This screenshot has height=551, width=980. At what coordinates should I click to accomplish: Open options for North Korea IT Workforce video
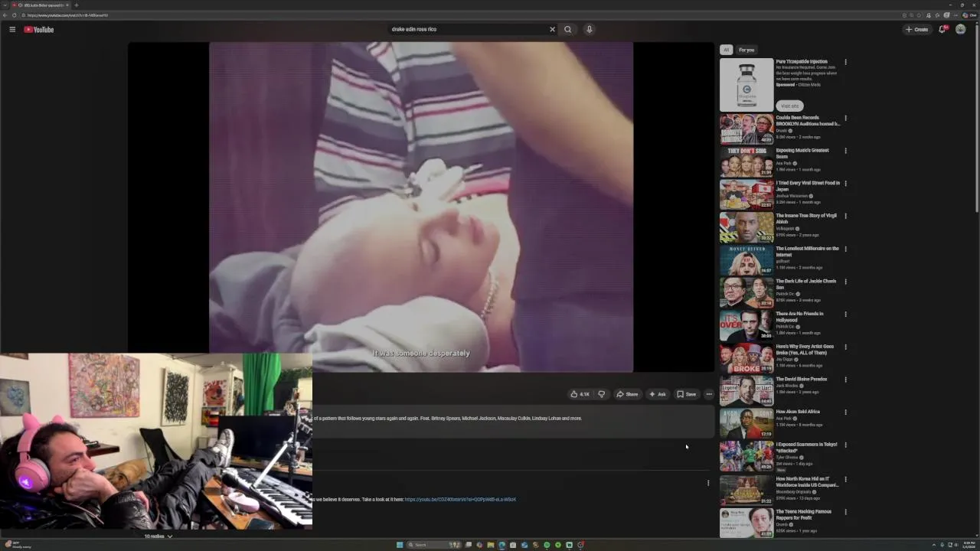coord(845,479)
